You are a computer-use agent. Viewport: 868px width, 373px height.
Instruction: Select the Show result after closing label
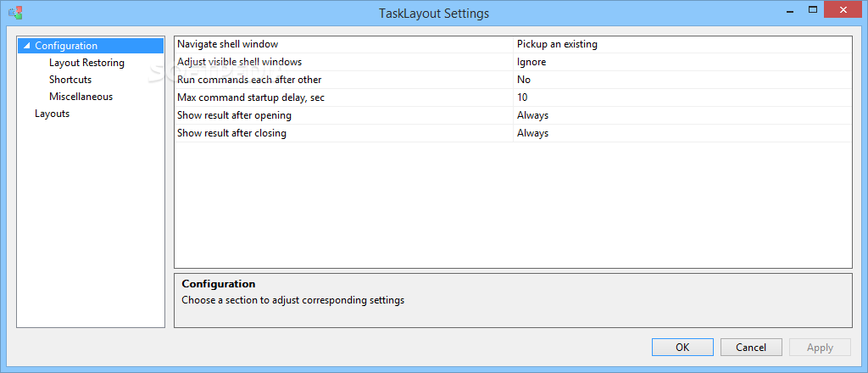click(x=231, y=133)
